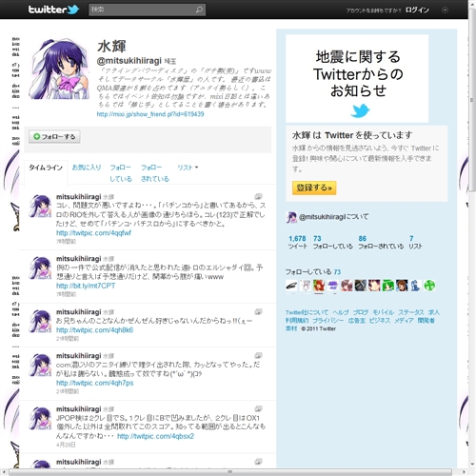Click the blue bird icon in earthquake banner
The image size is (476, 476).
coord(360,110)
